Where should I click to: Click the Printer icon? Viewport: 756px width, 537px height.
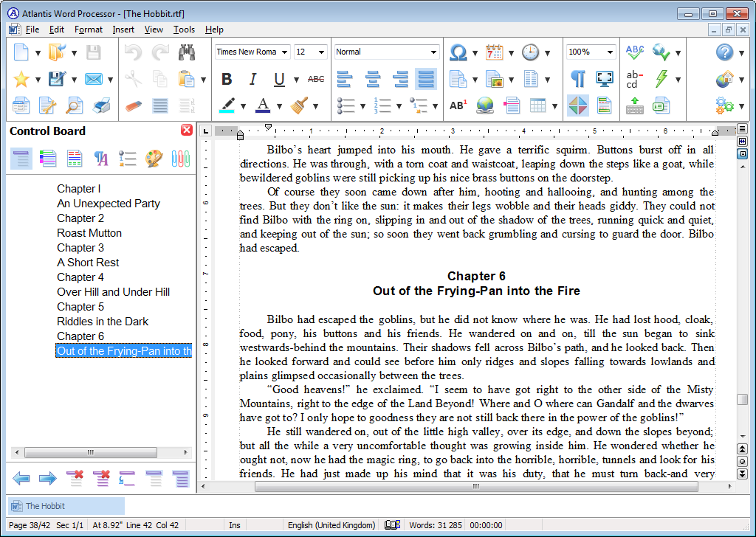tap(101, 105)
